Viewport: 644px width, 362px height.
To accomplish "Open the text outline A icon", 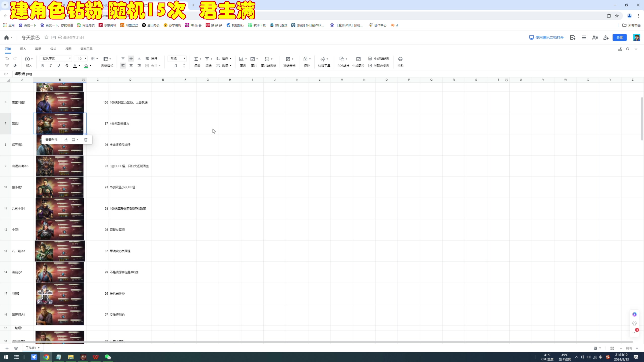I will click(x=595, y=37).
